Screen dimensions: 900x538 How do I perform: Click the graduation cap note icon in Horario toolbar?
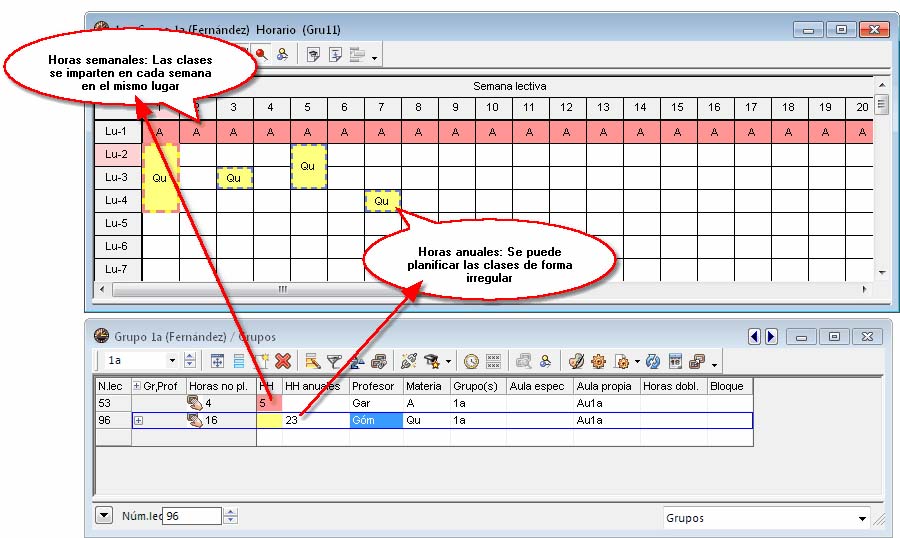click(x=313, y=55)
